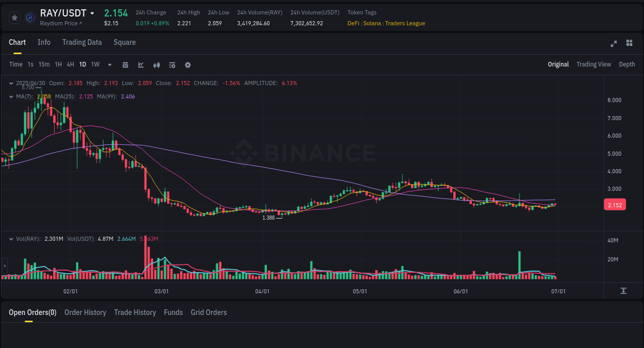Open the Trade History tab
644x348 pixels.
(x=135, y=312)
